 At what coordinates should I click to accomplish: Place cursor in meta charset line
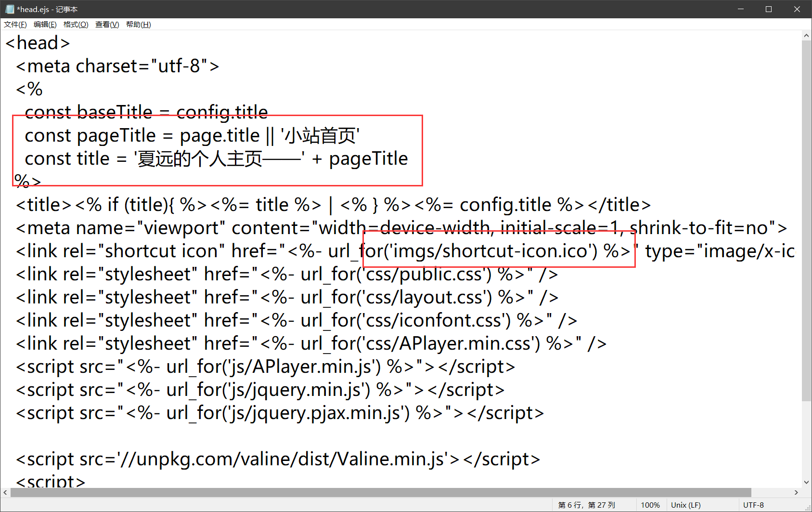pos(117,66)
